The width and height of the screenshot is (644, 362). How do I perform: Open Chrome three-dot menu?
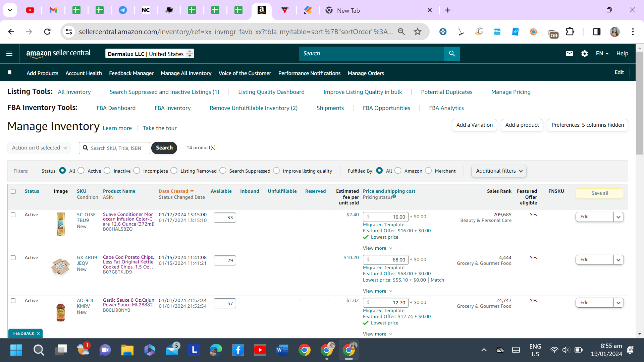pyautogui.click(x=633, y=32)
